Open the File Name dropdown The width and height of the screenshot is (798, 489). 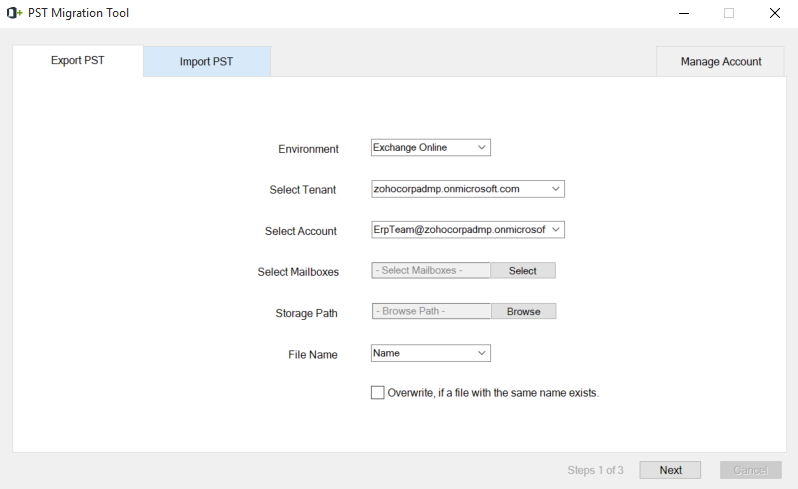(431, 353)
